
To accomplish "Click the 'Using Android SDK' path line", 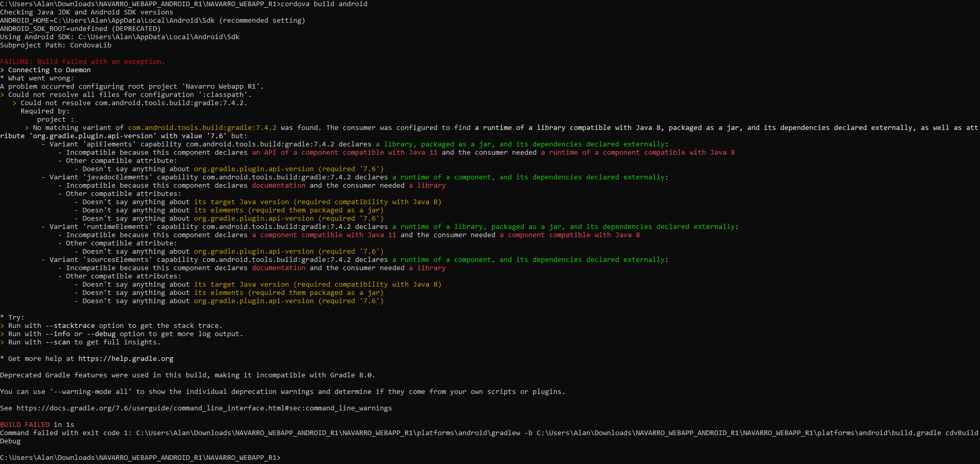I will (x=120, y=37).
